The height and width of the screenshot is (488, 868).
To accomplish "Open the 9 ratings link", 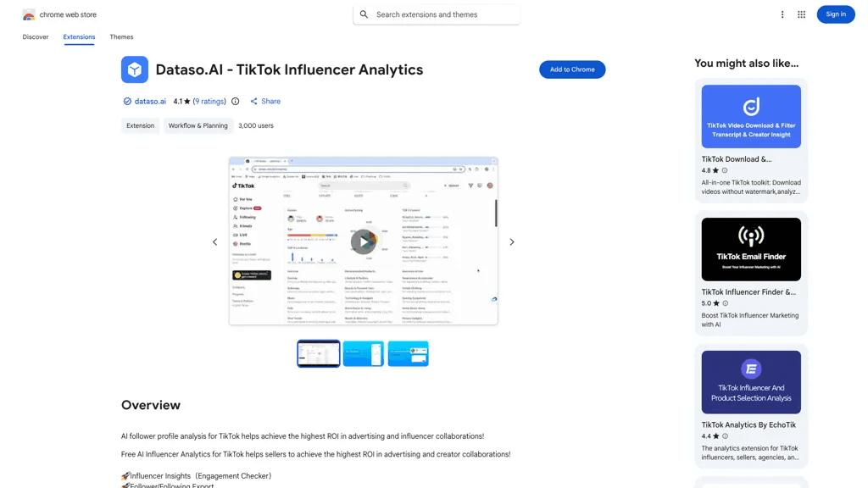I will [x=209, y=102].
